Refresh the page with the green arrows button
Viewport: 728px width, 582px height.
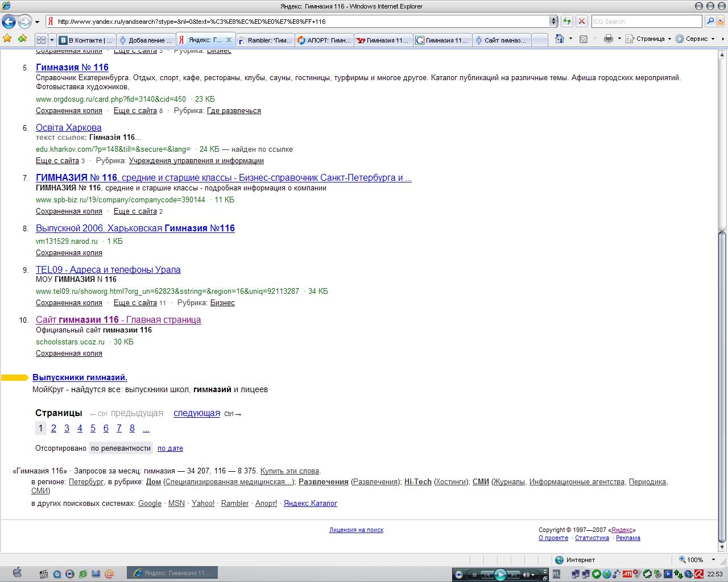567,21
